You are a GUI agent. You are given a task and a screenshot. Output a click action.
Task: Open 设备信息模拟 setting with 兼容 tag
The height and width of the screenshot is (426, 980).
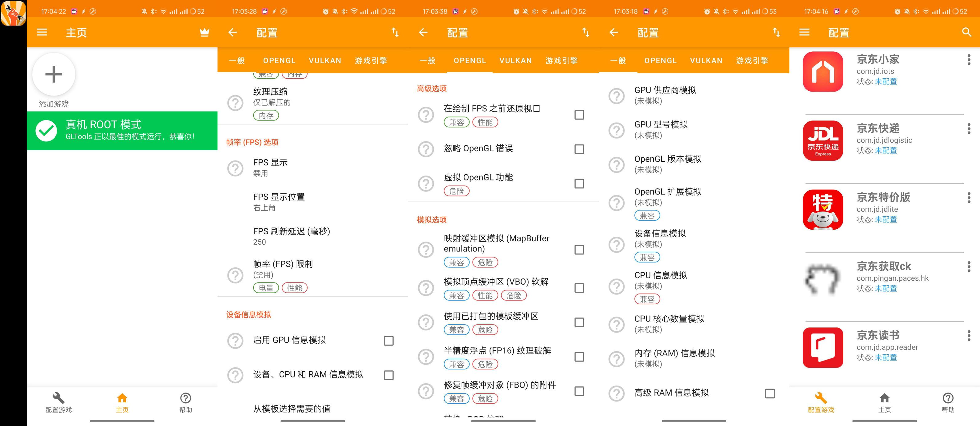(x=694, y=245)
